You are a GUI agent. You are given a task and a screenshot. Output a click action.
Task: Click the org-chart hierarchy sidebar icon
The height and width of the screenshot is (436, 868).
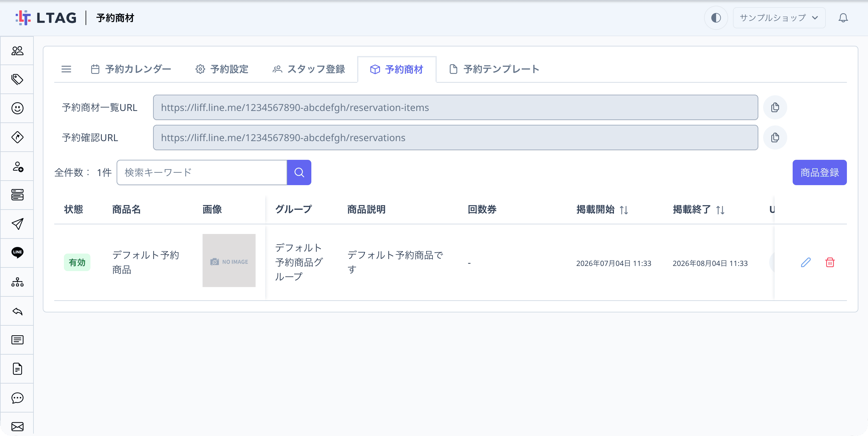(17, 282)
